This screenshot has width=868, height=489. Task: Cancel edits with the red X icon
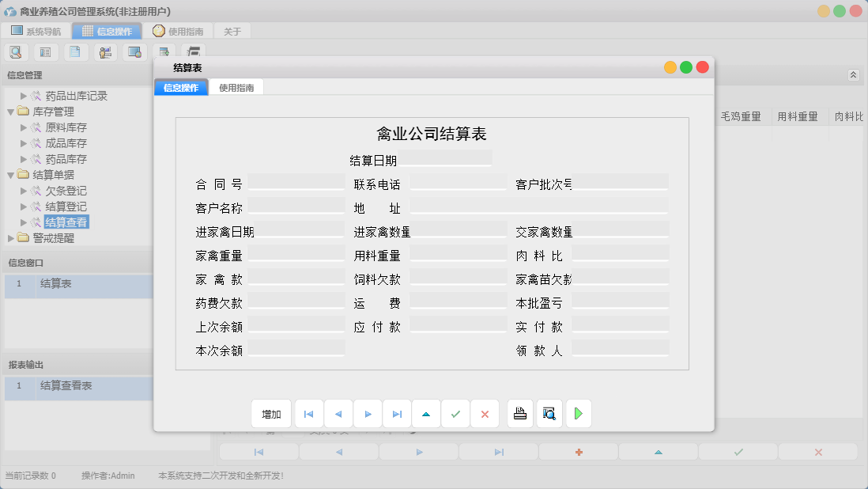pos(485,413)
